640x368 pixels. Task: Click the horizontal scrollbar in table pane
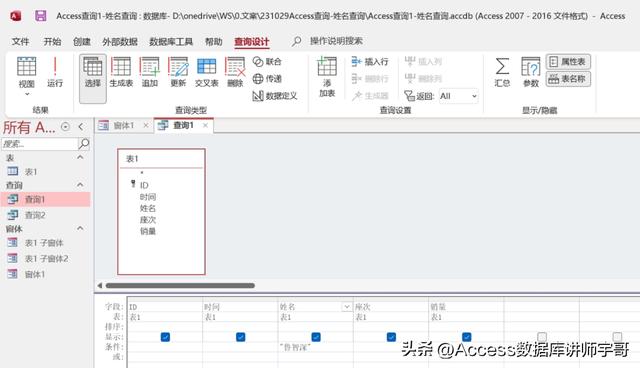[180, 286]
